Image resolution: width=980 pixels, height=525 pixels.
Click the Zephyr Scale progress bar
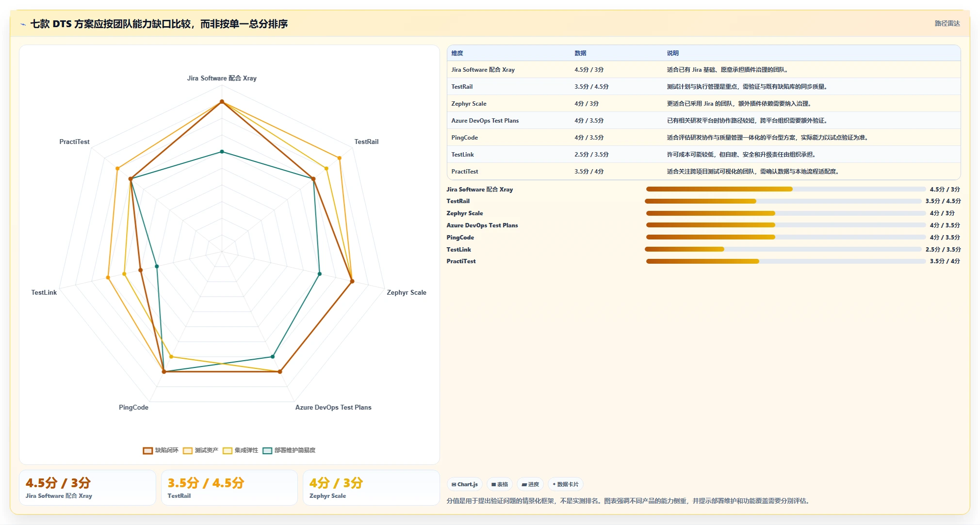[785, 213]
